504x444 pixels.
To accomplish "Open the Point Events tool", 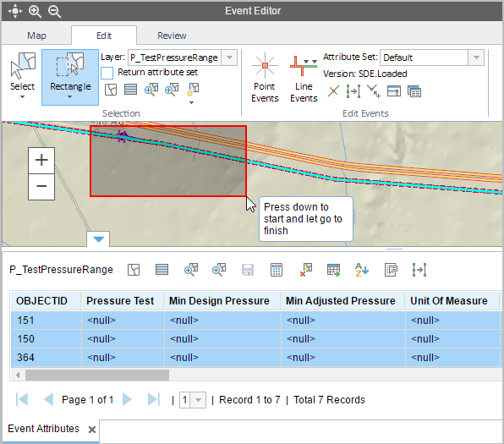I will pos(265,77).
